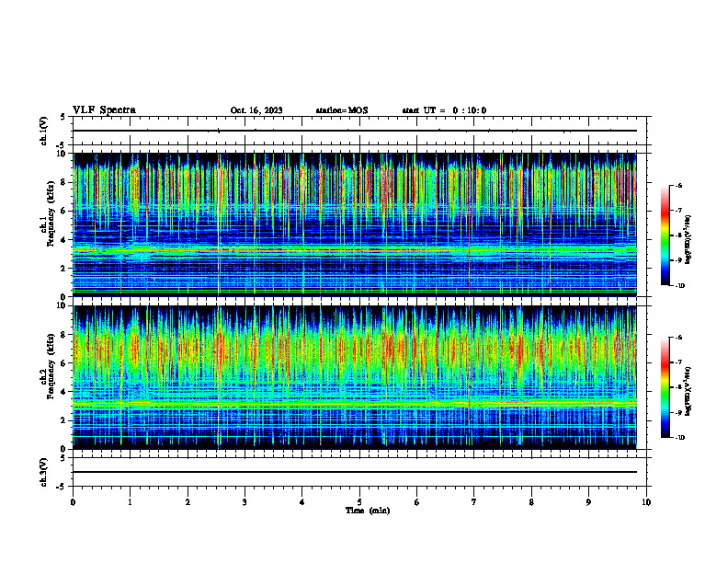This screenshot has width=728, height=563.
Task: Click the "-5" volt tick on ch.3(V) axis
Action: (x=61, y=487)
